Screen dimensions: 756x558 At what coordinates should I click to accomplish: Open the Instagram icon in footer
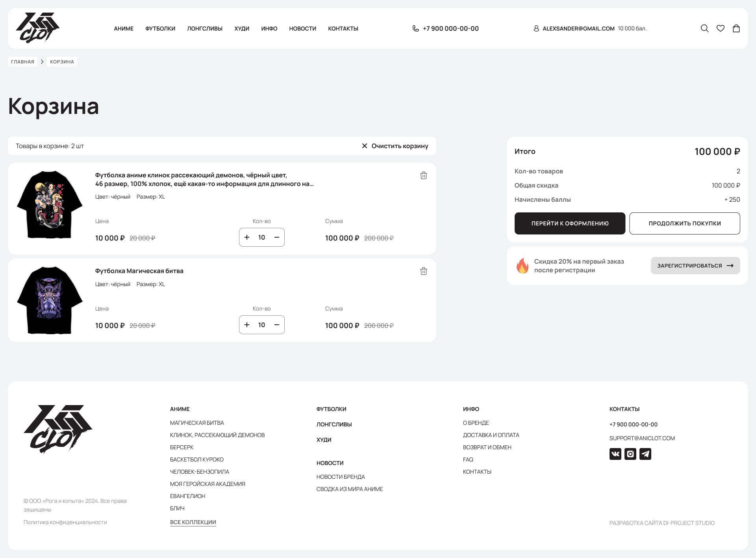click(630, 454)
